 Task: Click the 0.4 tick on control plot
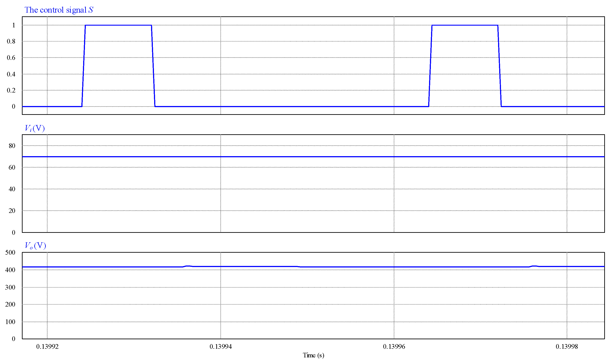pos(11,74)
